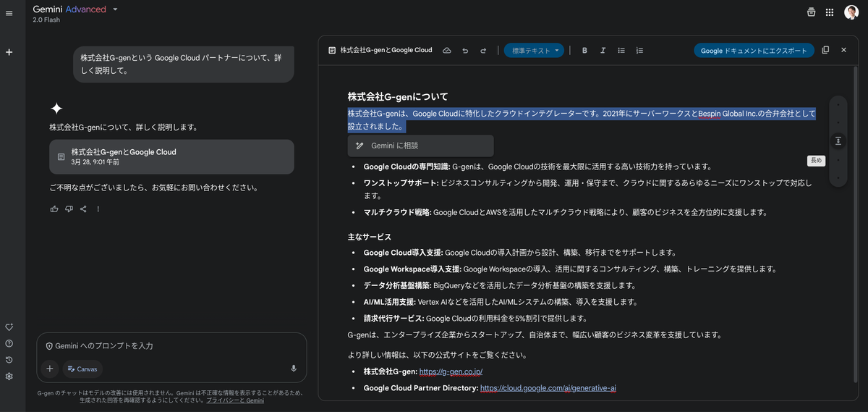Click the マルチクラウド戦略 bullet
This screenshot has width=868, height=412.
565,212
